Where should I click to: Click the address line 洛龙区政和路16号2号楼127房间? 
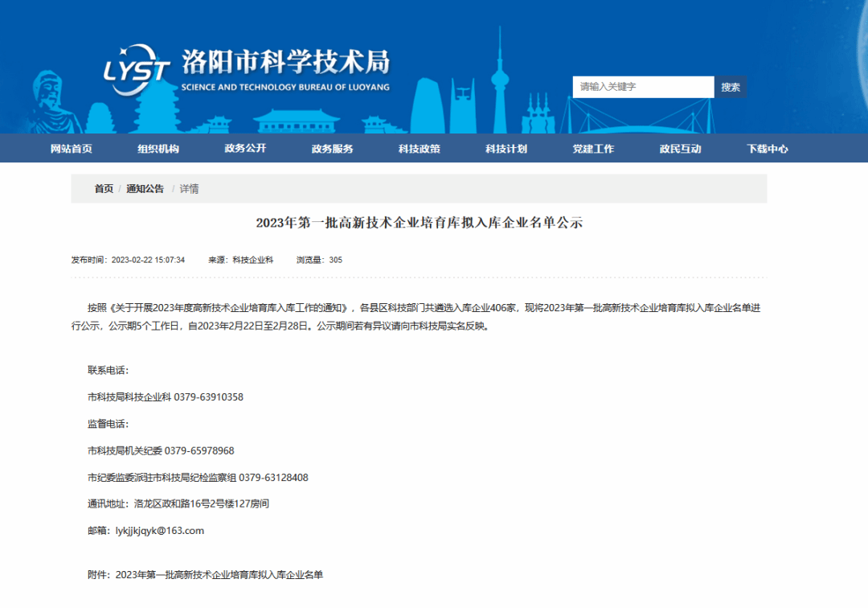click(178, 504)
